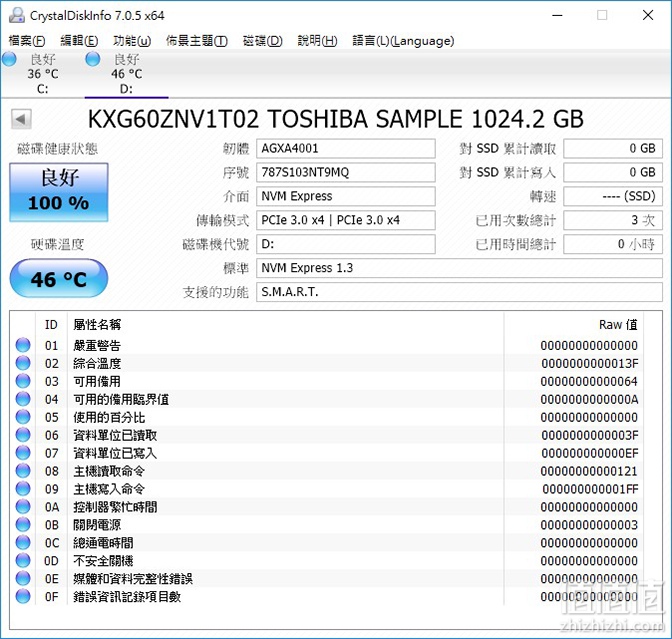Click the status icon of attribute 09 主機寫入命令
672x639 pixels.
[23, 489]
